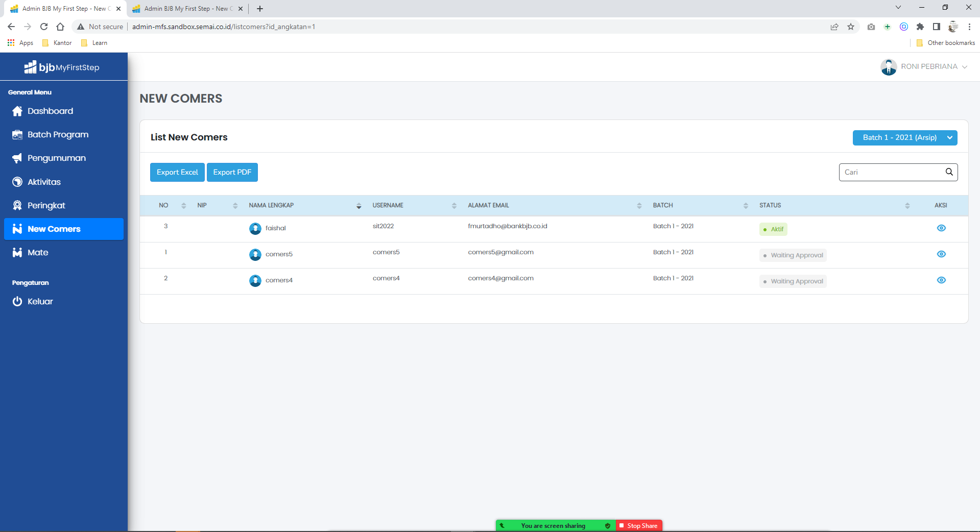Open the Apps bookmarks shortcut
Viewport: 980px width, 532px height.
click(x=20, y=43)
